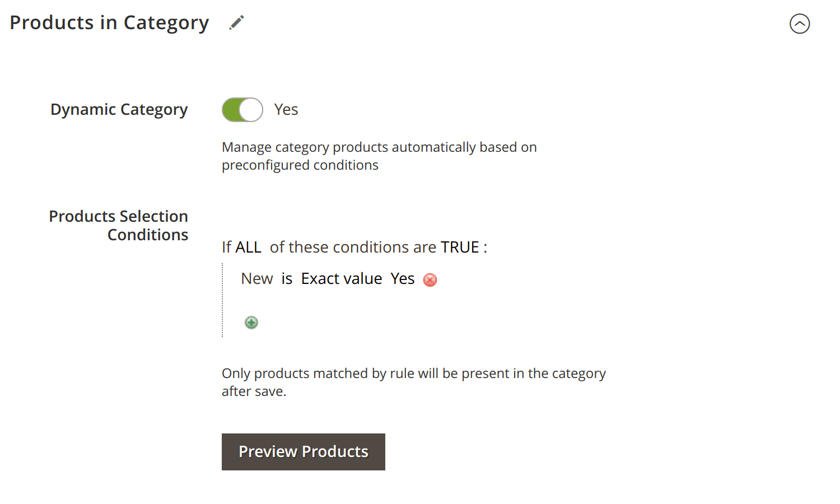Screen dimensions: 840x504
Task: Change the TRUE condition value
Action: tap(460, 247)
